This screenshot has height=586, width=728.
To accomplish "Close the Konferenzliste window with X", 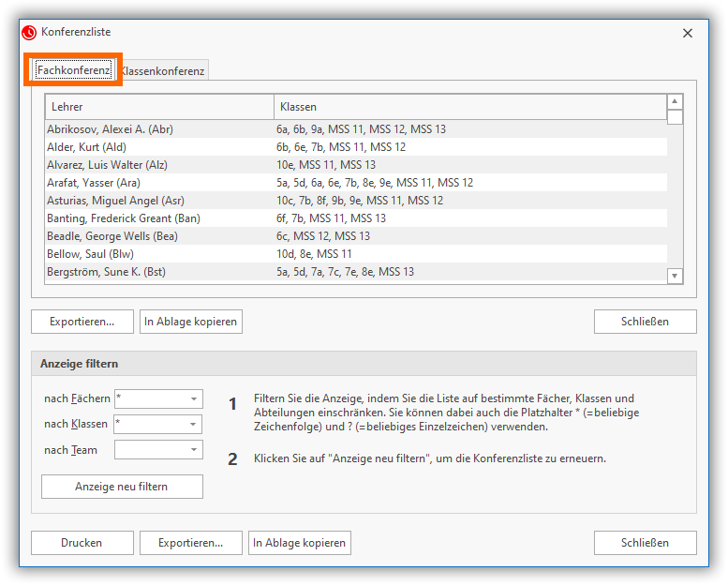I will pos(688,33).
